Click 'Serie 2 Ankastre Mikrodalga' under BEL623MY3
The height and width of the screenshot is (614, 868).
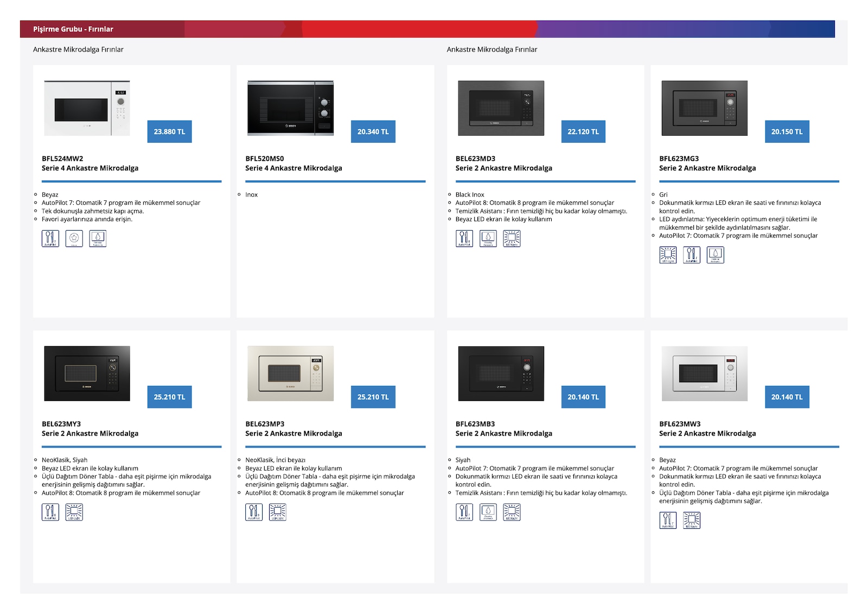coord(90,434)
